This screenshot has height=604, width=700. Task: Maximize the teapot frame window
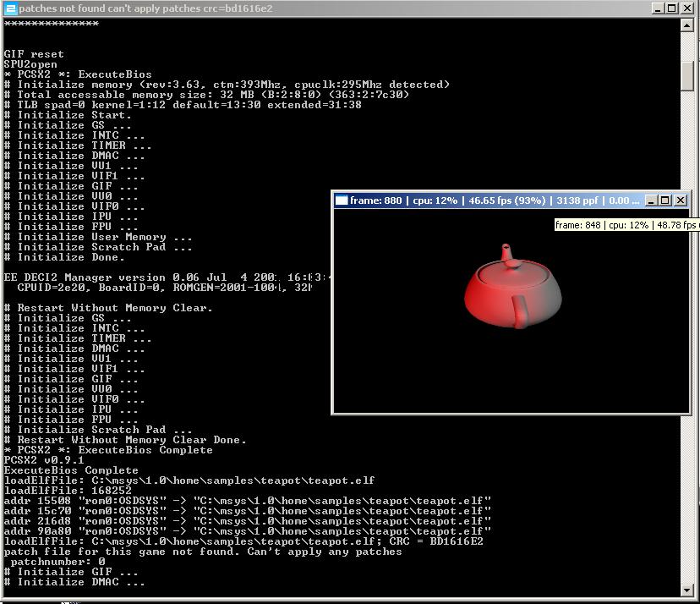(664, 200)
